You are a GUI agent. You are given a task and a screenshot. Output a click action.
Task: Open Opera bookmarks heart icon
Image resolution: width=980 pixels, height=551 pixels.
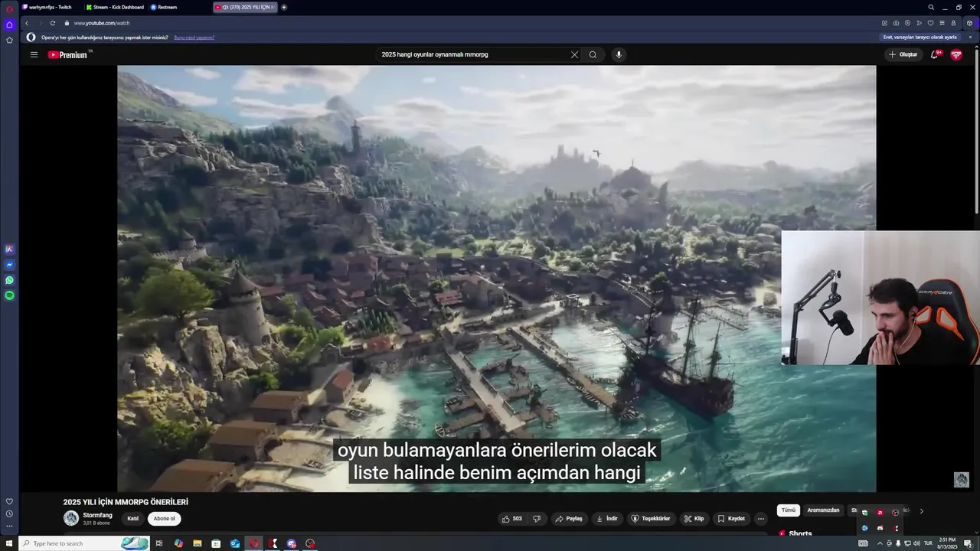pos(930,23)
